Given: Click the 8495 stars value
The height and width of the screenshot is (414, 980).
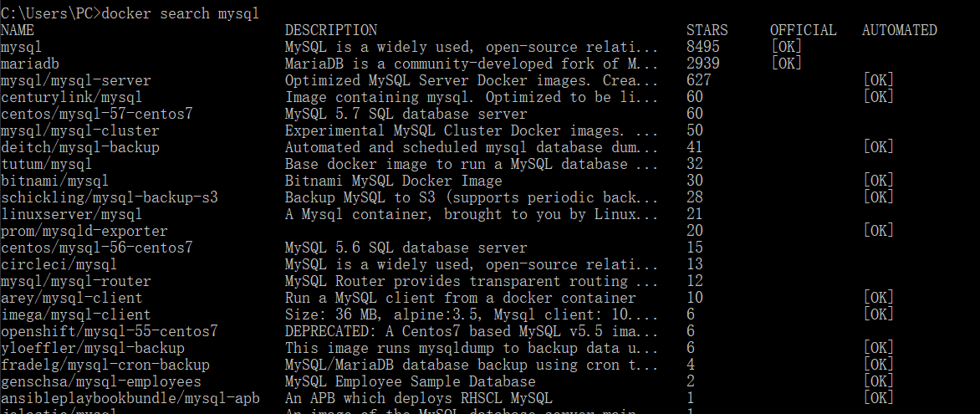Looking at the screenshot, I should (x=703, y=47).
